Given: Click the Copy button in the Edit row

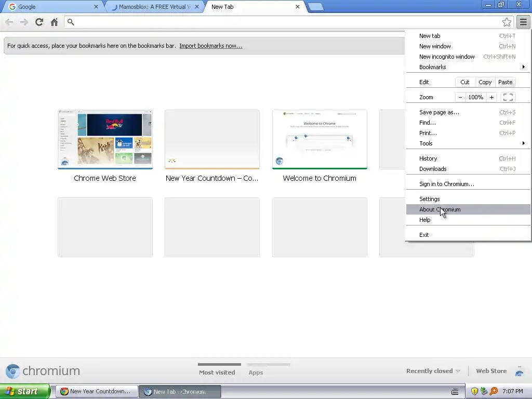Looking at the screenshot, I should pyautogui.click(x=485, y=82).
